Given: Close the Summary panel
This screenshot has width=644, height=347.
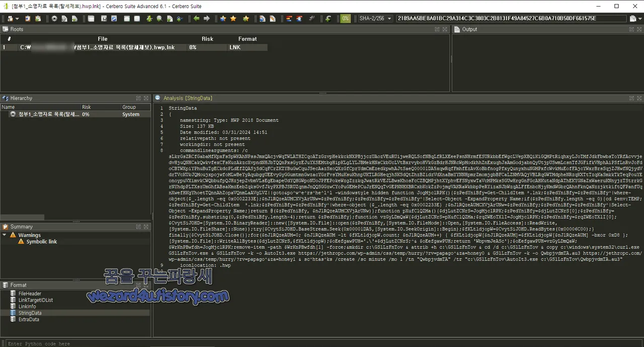Looking at the screenshot, I should tap(146, 227).
